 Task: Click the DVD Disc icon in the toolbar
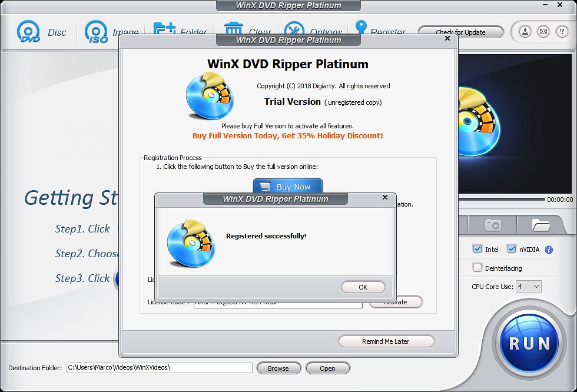(x=28, y=32)
